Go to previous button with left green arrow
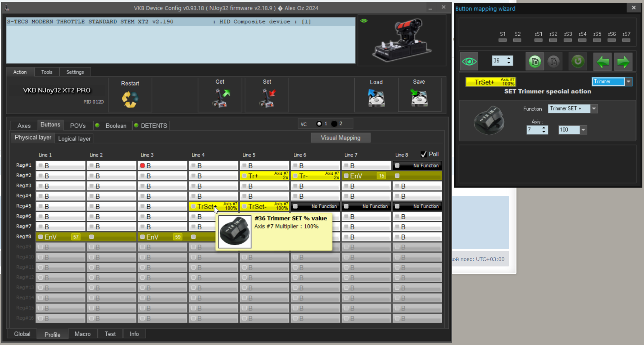The image size is (644, 345). [603, 61]
